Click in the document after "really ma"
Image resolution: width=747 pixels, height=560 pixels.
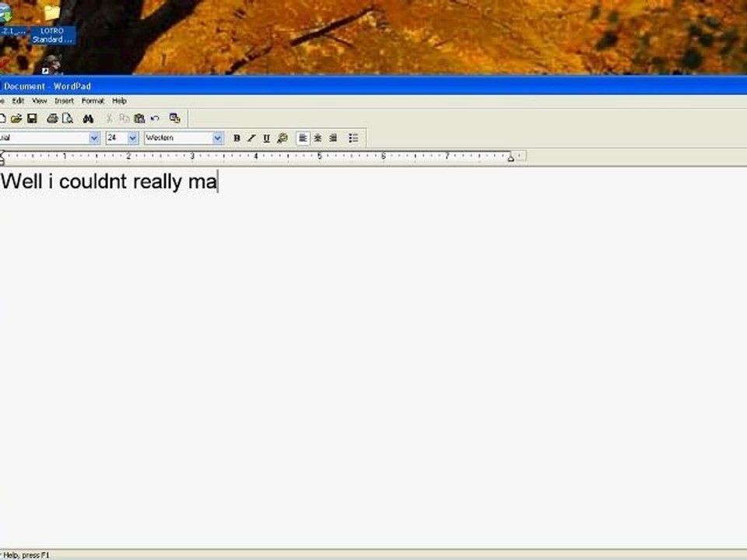[218, 181]
